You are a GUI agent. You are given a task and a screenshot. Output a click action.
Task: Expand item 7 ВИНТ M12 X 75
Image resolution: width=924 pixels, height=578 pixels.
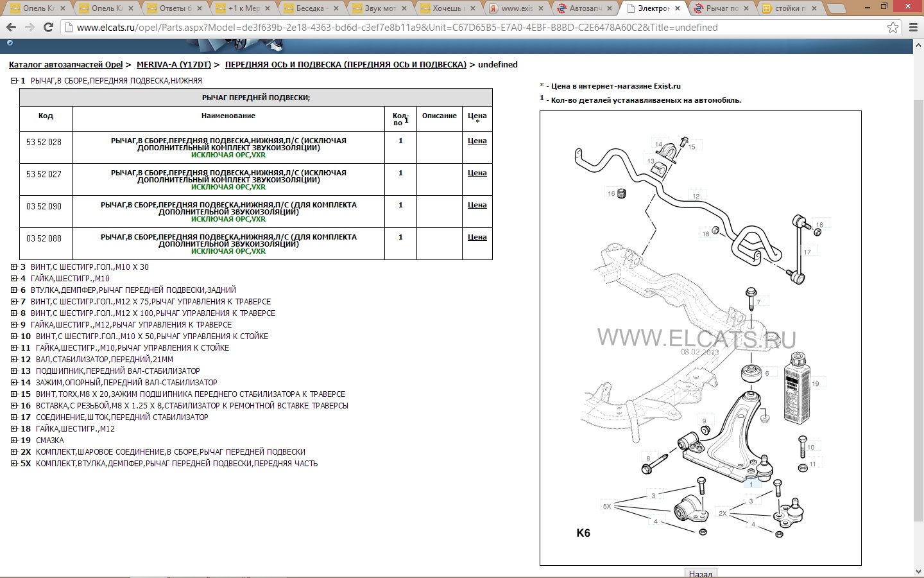coord(14,302)
